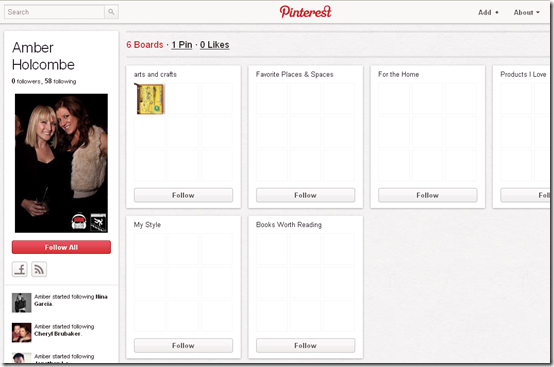
Task: Click the Pinterest logo
Action: [x=306, y=12]
